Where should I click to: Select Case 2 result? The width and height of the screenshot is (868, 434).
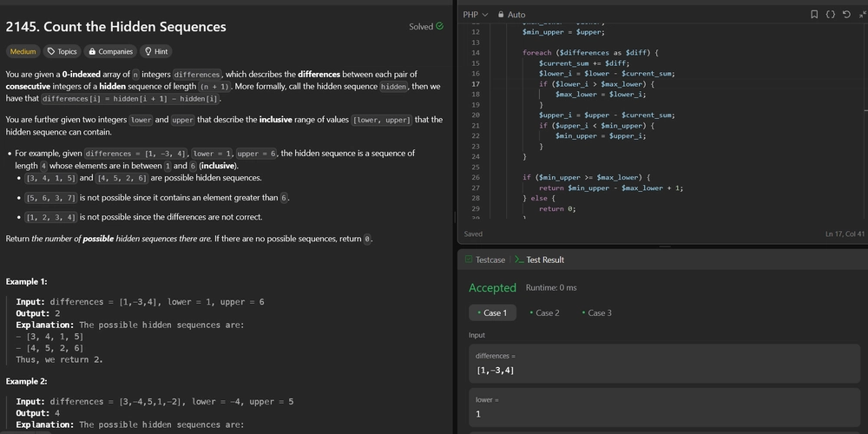click(x=544, y=312)
